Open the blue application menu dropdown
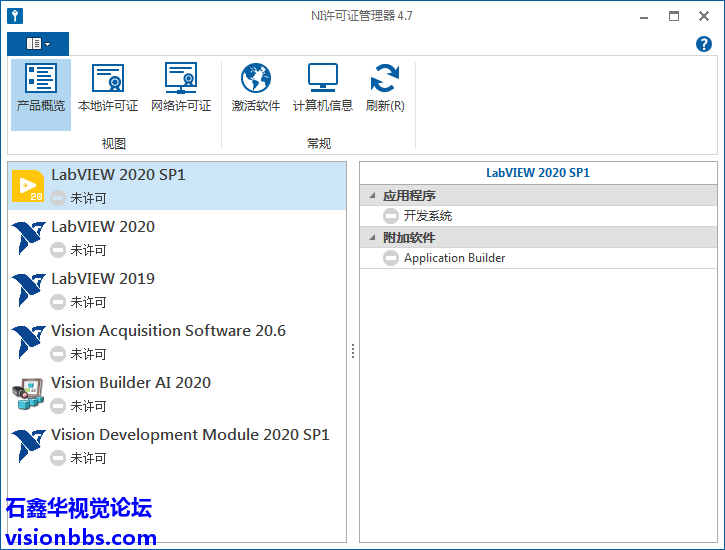725x550 pixels. coord(38,44)
